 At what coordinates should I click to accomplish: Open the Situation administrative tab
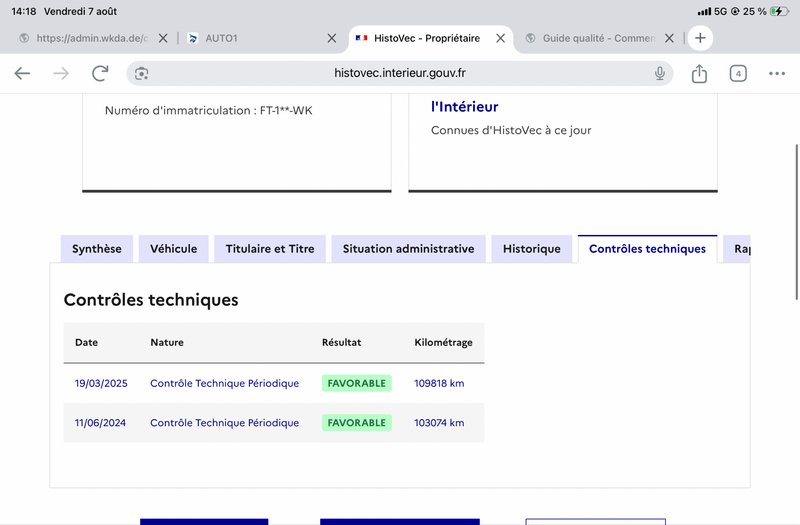tap(408, 249)
